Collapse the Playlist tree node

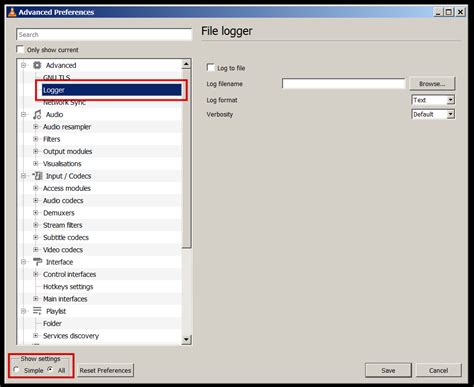[x=23, y=311]
